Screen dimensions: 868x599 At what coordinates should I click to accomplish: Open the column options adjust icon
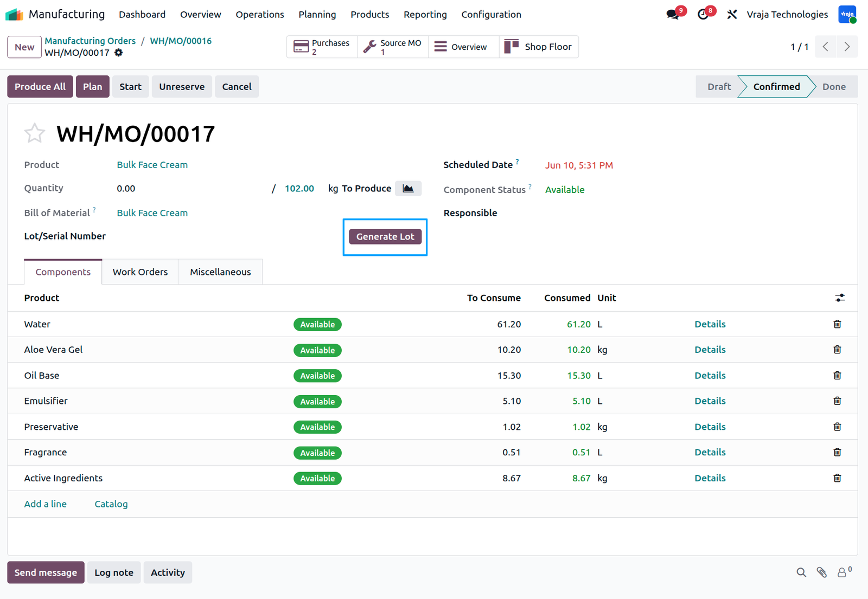click(840, 298)
